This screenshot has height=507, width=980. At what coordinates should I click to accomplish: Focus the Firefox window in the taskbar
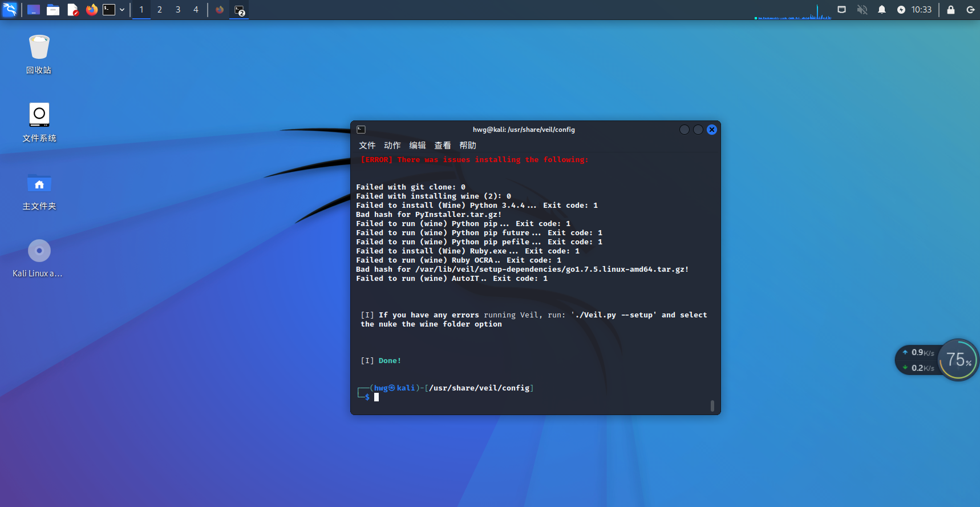pos(220,10)
